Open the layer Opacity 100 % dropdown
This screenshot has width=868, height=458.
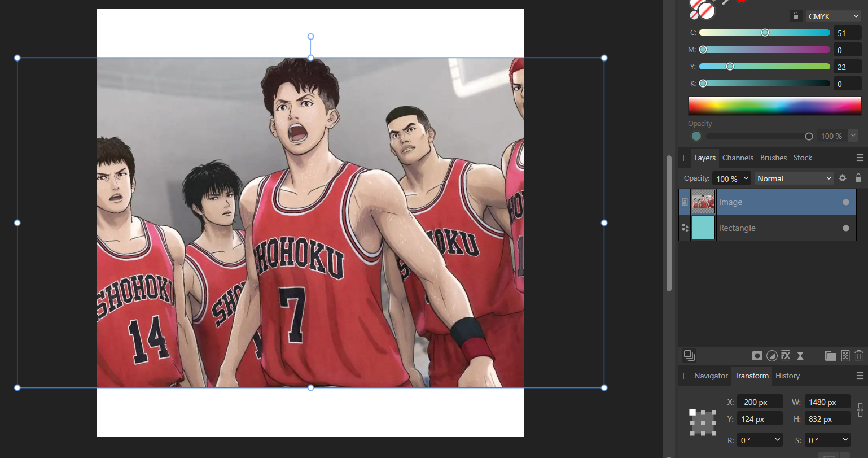[731, 178]
